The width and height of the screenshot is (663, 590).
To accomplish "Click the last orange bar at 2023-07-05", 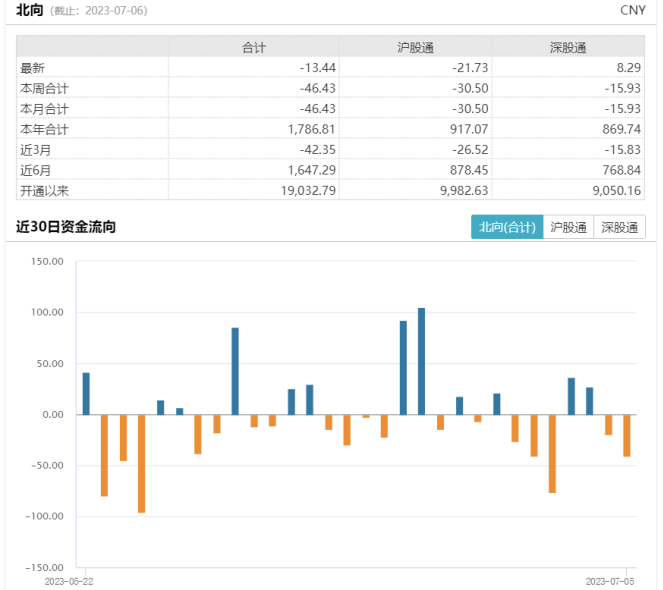I will coord(627,436).
